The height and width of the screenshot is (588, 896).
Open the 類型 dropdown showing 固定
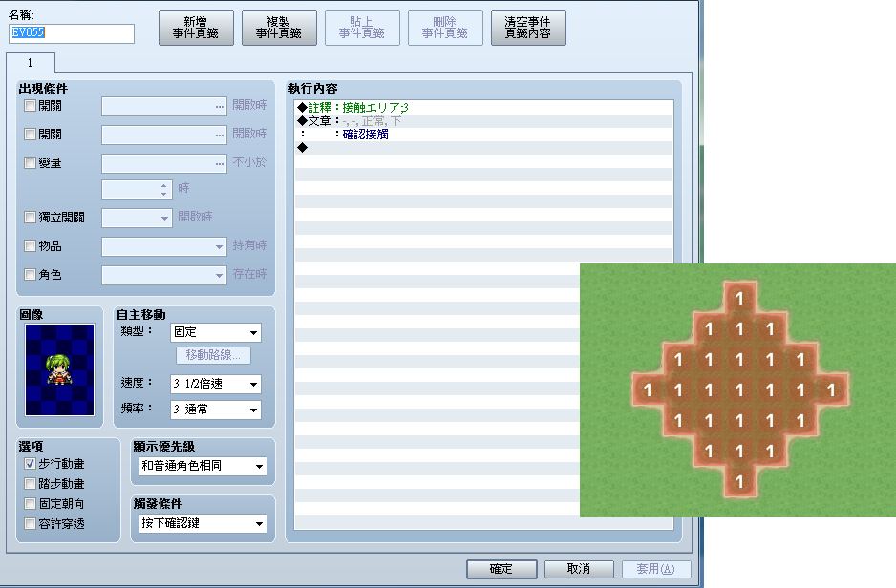tap(216, 332)
